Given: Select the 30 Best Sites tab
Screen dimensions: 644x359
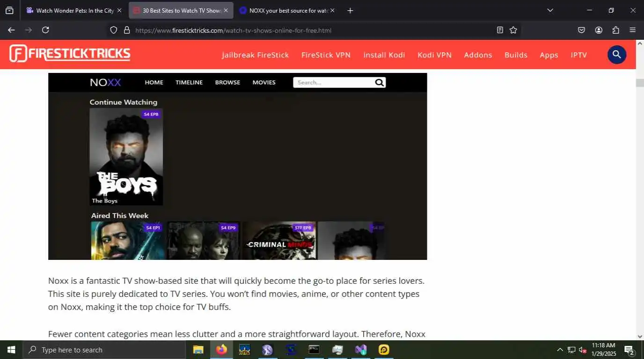Looking at the screenshot, I should (x=181, y=10).
